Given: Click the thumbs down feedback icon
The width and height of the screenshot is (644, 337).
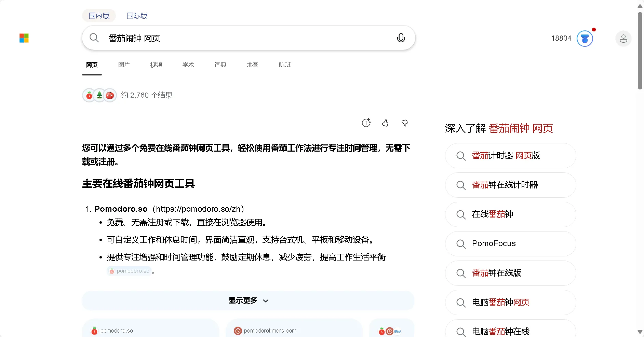Looking at the screenshot, I should coord(404,123).
